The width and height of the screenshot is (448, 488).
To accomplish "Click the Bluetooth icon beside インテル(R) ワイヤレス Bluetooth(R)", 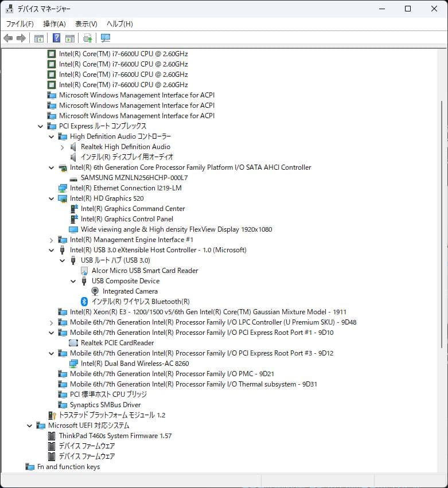I will (x=84, y=302).
